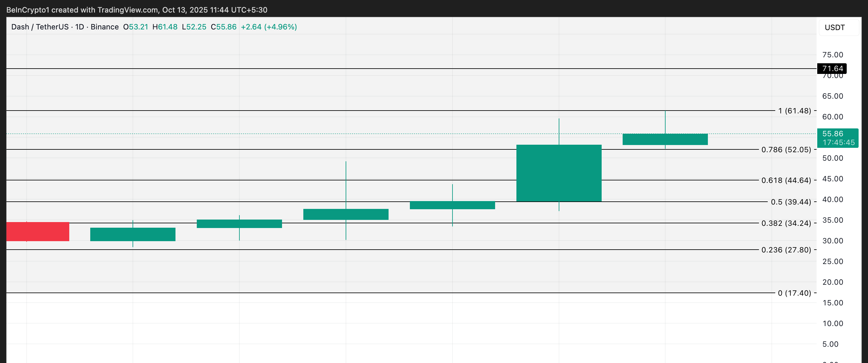Click the TradingView.com attribution text
Screen dimensions: 868x363
point(128,10)
